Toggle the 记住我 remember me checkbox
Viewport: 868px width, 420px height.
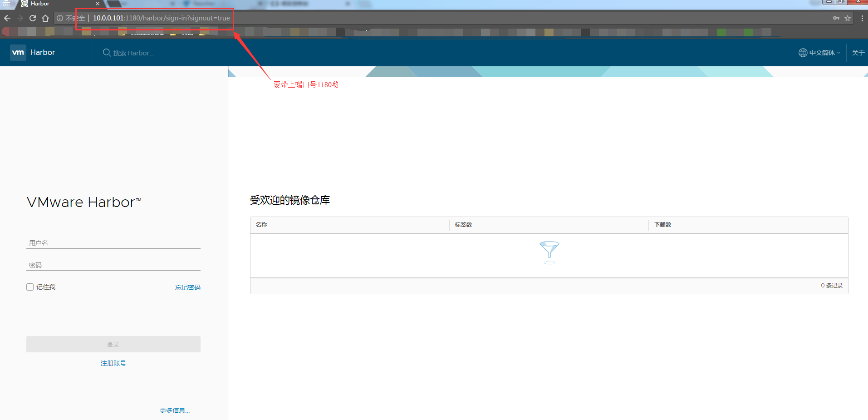pos(30,287)
